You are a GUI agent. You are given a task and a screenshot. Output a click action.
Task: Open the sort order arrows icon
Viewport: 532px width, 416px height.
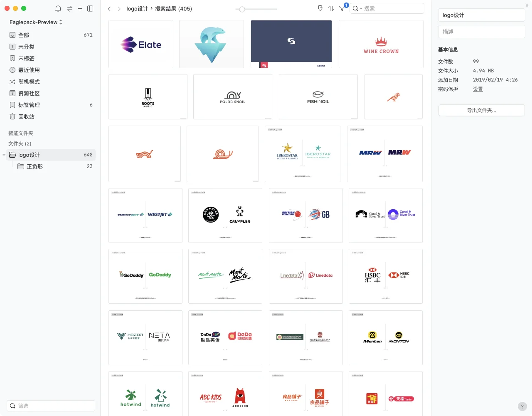(331, 8)
